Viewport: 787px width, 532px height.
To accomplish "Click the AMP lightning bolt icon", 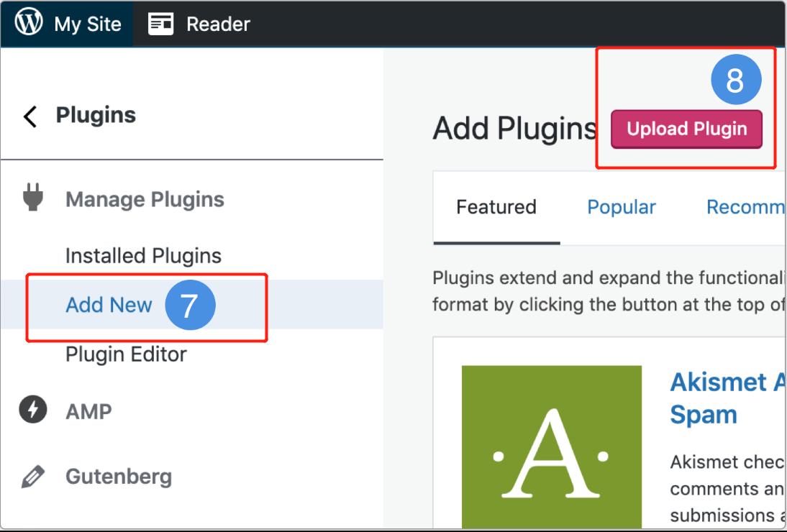I will tap(32, 411).
